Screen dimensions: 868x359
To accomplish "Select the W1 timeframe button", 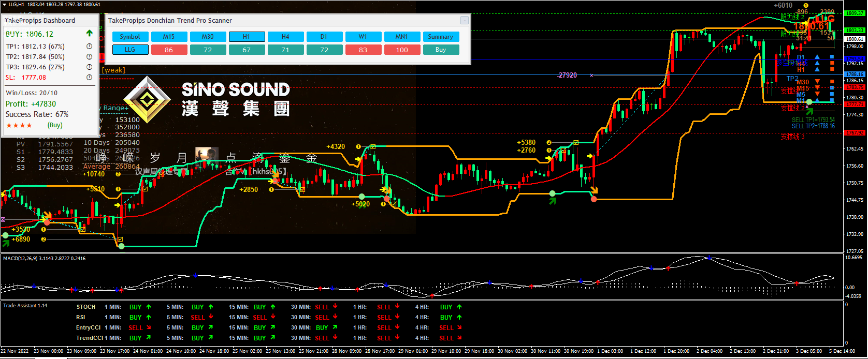I will 363,37.
